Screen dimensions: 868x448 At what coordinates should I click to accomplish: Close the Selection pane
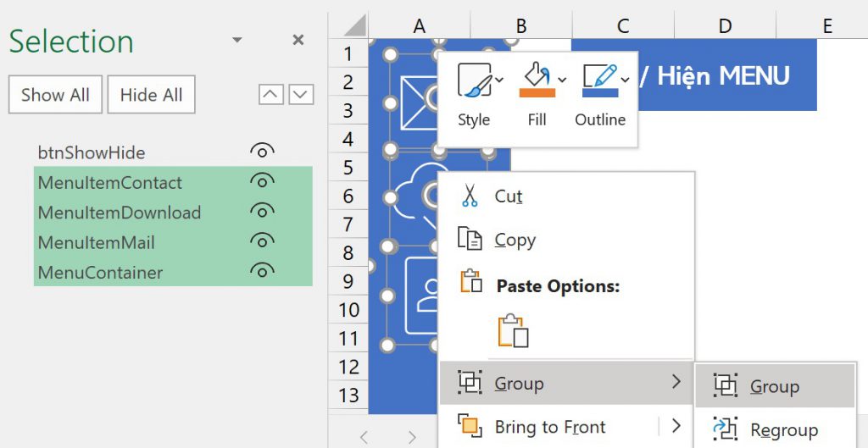(298, 40)
